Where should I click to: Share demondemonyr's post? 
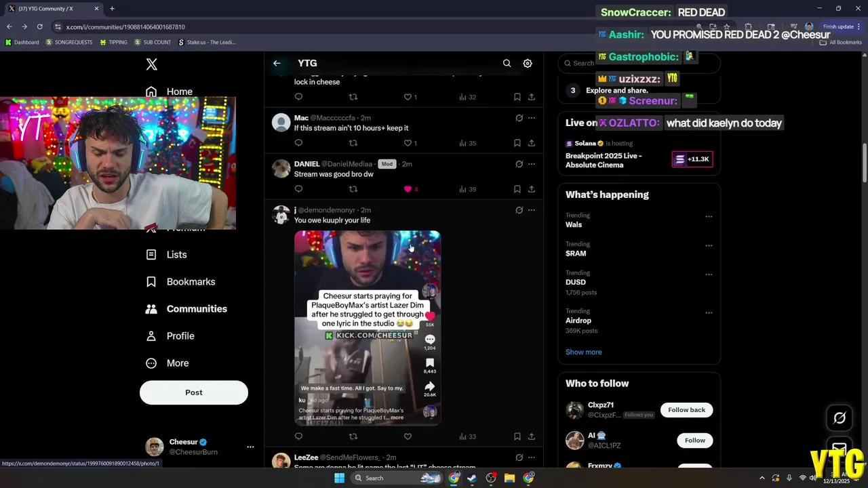point(531,436)
